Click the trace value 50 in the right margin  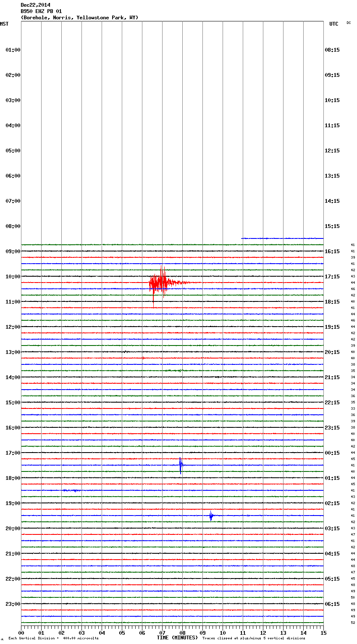point(353,597)
